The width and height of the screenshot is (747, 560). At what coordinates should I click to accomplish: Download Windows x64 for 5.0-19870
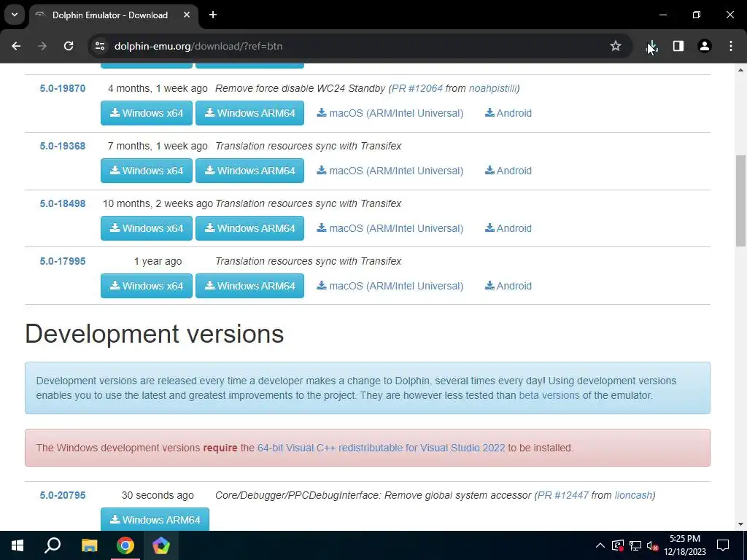pyautogui.click(x=147, y=113)
